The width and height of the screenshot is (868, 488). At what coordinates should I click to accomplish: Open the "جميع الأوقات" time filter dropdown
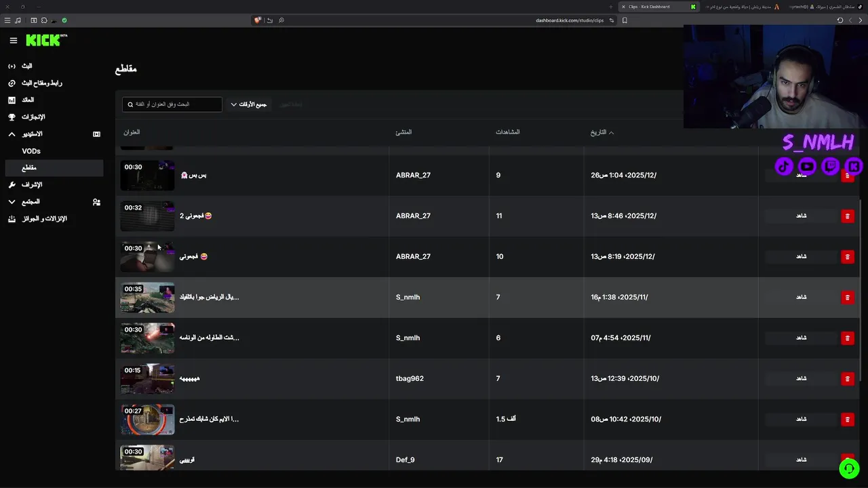249,104
